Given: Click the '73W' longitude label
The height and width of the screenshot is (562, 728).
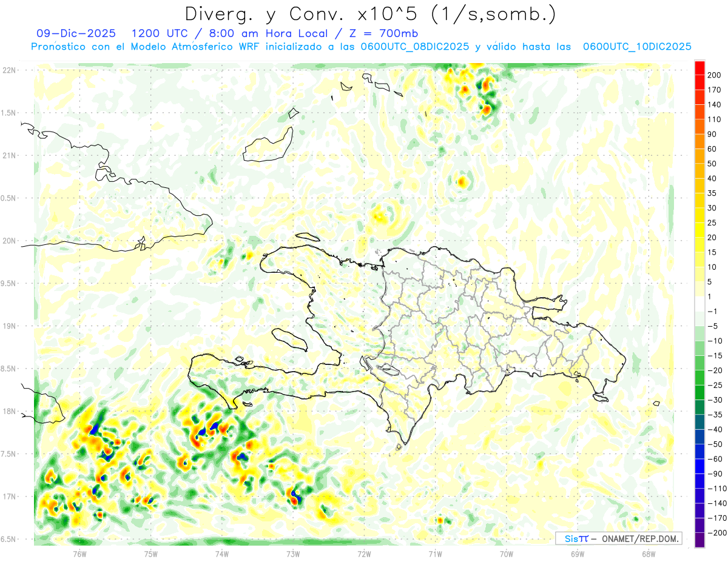Looking at the screenshot, I should [x=293, y=553].
